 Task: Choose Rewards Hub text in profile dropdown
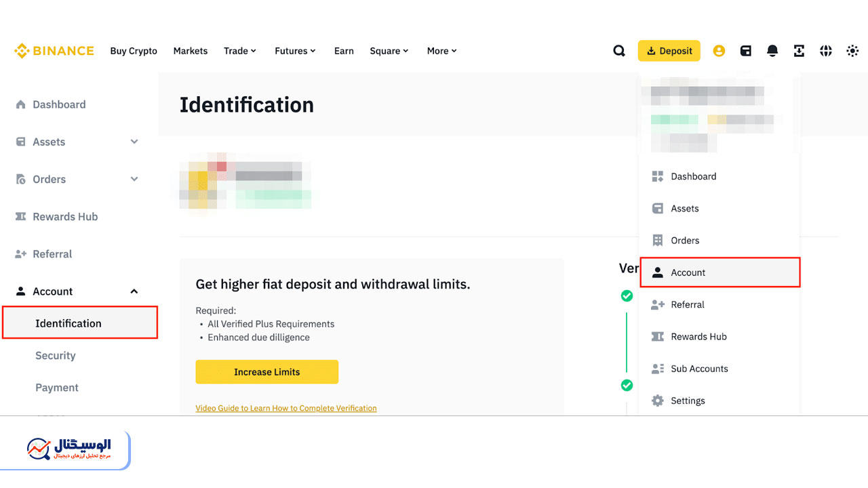click(698, 336)
